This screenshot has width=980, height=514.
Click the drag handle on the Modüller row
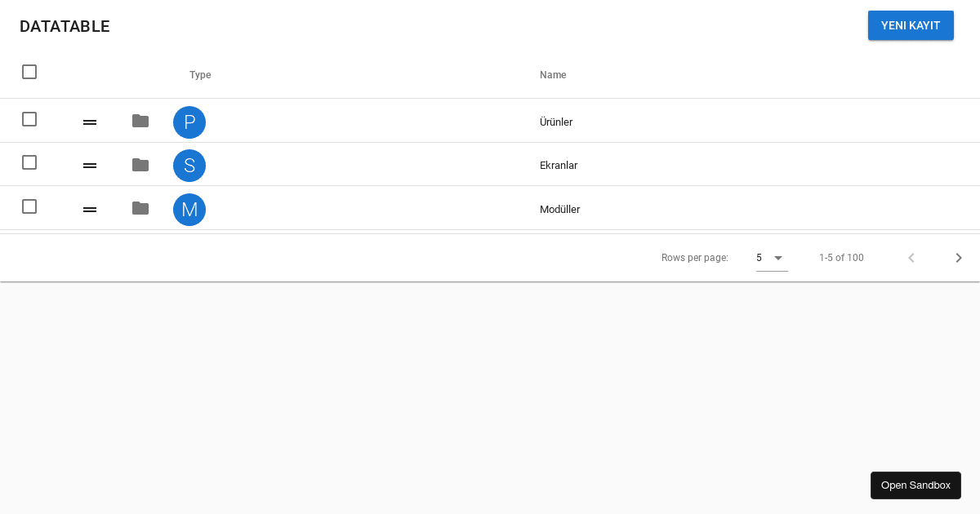point(90,209)
